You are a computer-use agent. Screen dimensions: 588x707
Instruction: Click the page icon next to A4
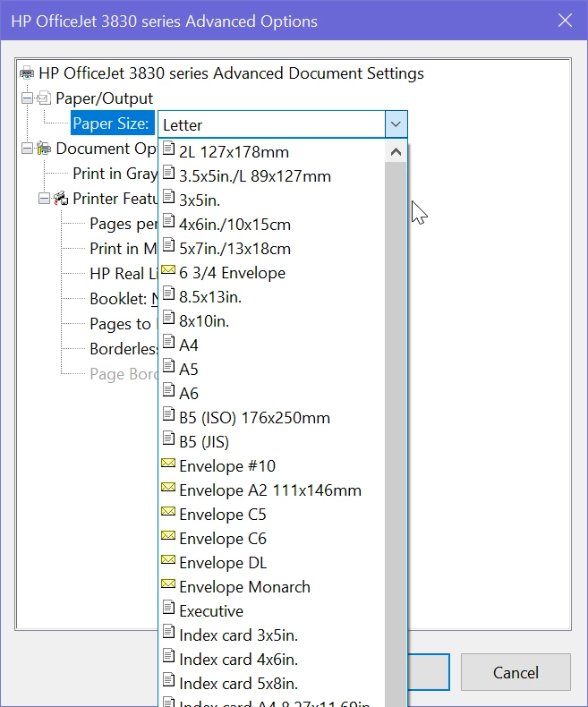pos(168,341)
